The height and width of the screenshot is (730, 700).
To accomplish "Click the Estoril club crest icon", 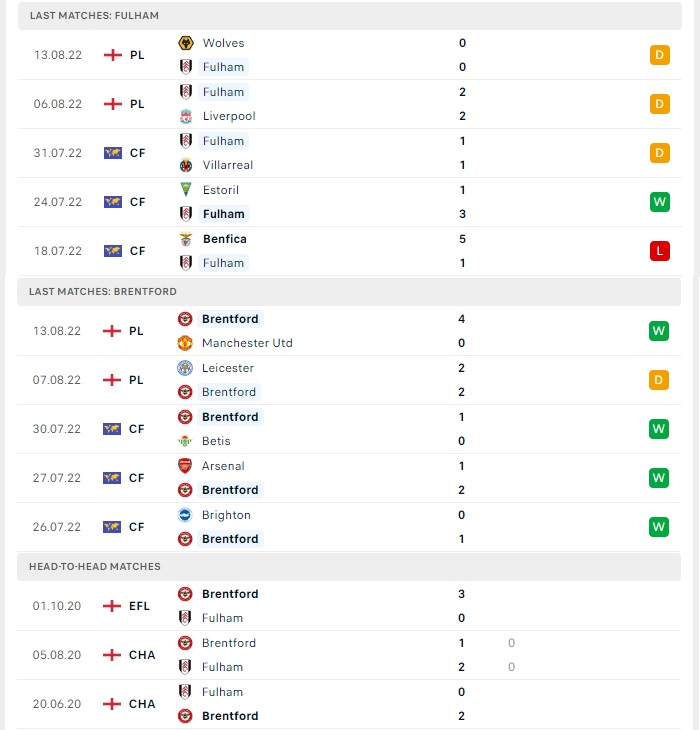I will (186, 189).
